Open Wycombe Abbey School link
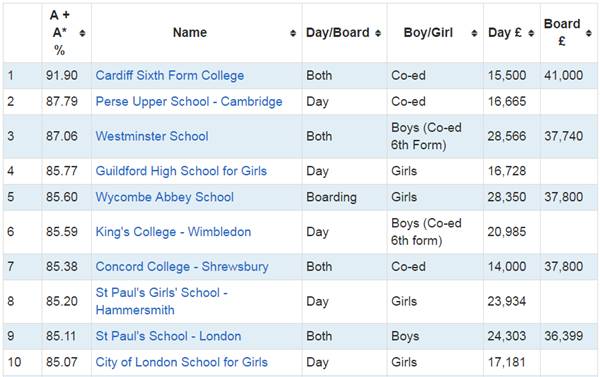 [x=165, y=197]
